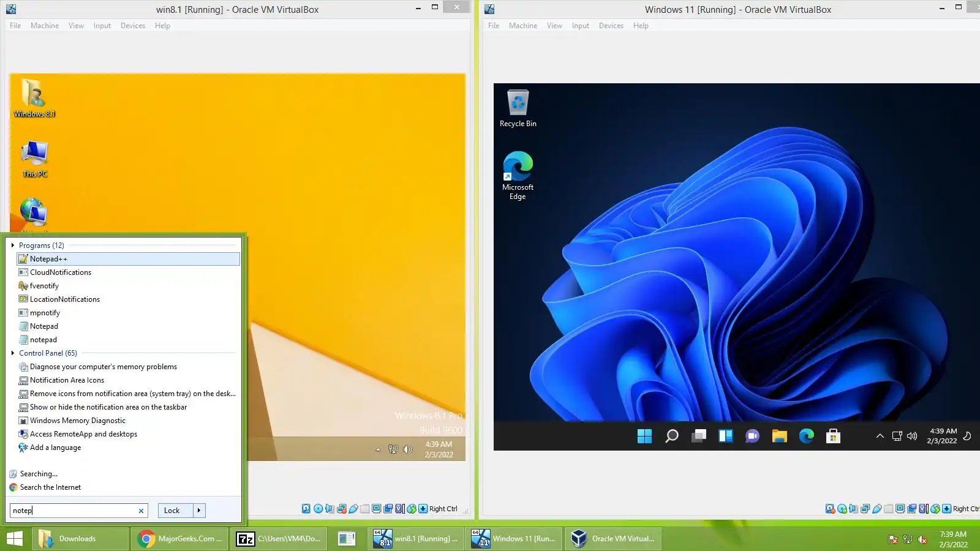
Task: Open the arrow next to Lock button
Action: [x=199, y=511]
